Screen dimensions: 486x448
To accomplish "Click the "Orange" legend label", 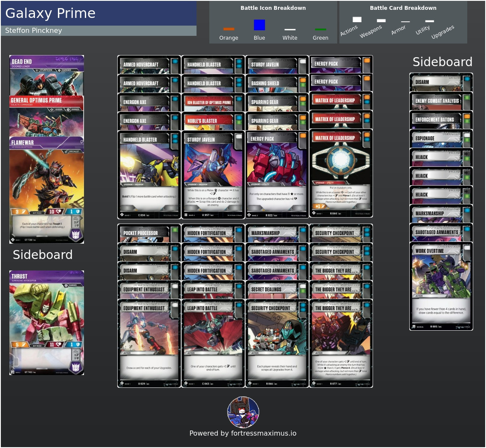I will 229,38.
